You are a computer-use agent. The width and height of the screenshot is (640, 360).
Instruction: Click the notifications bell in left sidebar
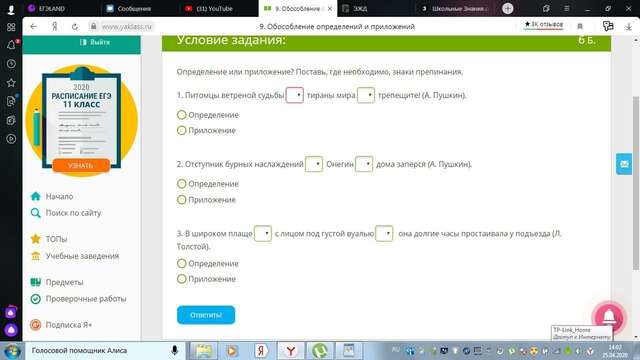pyautogui.click(x=11, y=45)
